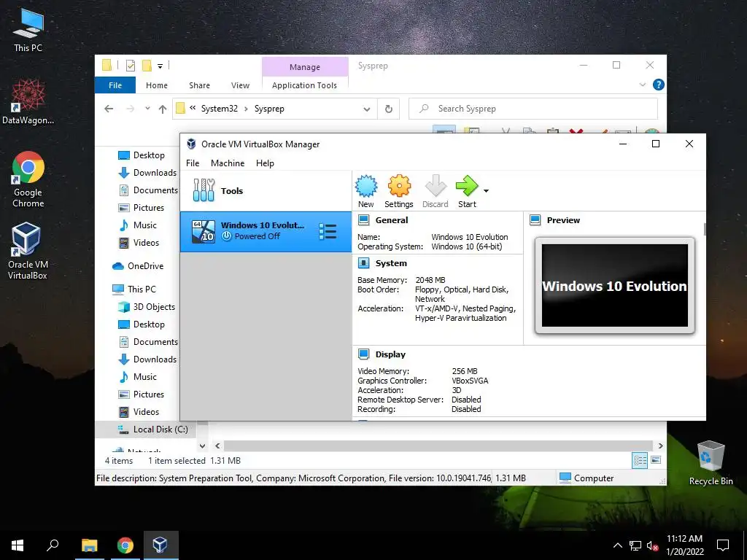Show hidden system tray icons
The width and height of the screenshot is (747, 560).
617,545
